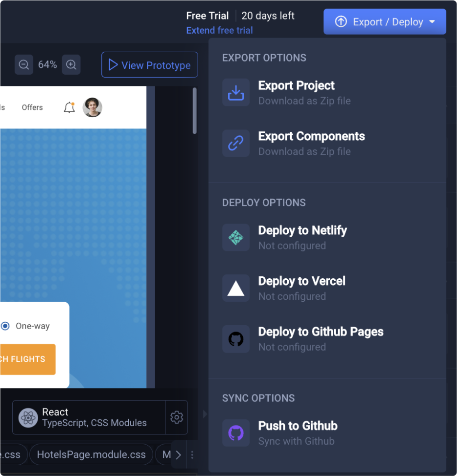Screen dimensions: 457x476
Task: Click the Github Pages octocat icon
Action: pyautogui.click(x=236, y=339)
